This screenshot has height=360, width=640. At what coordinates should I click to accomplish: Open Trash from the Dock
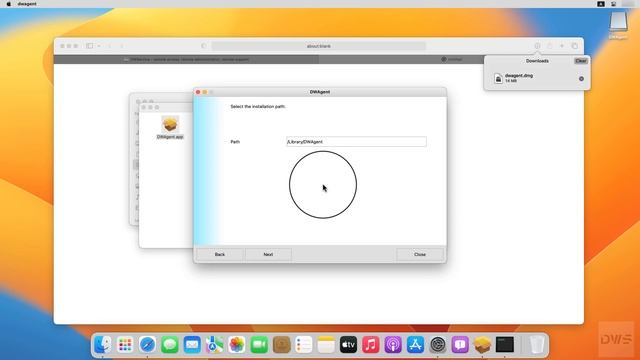pyautogui.click(x=536, y=345)
